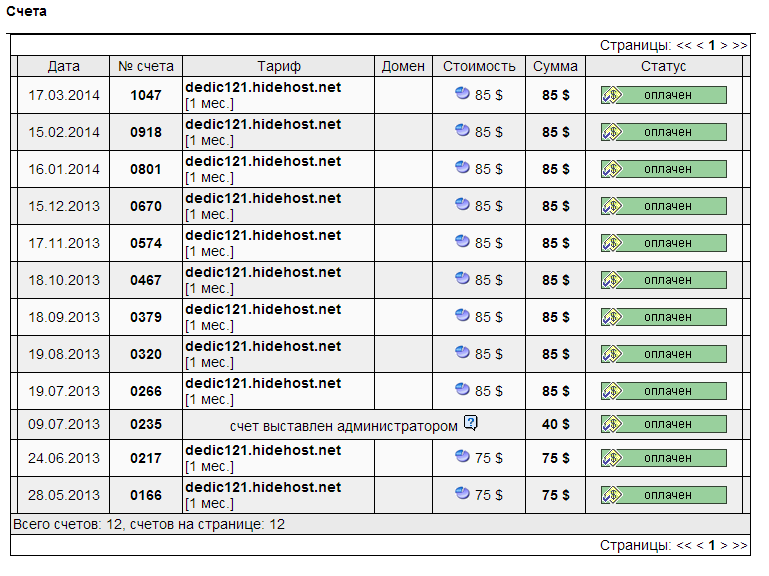Click the Дата column header

point(64,66)
